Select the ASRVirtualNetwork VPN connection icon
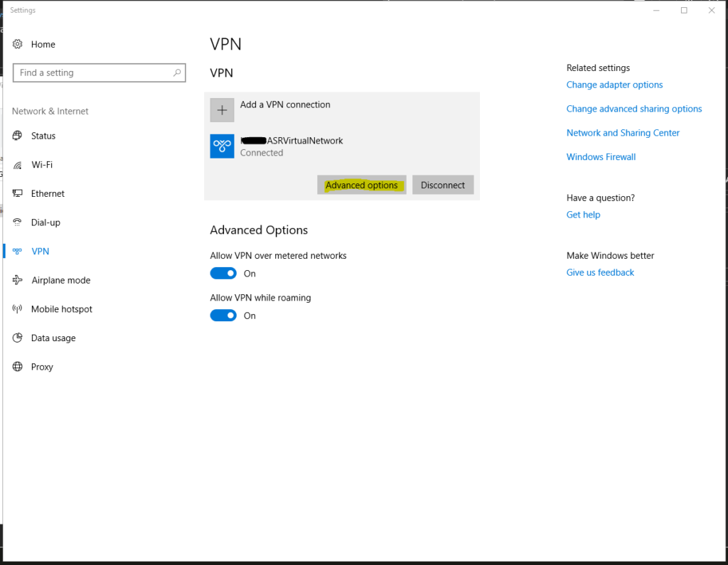Viewport: 728px width, 565px height. point(222,146)
